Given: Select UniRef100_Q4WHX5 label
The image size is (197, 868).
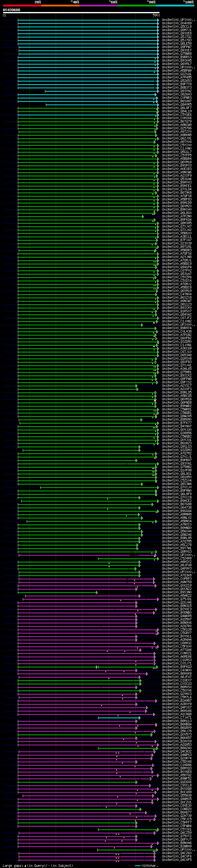Looking at the screenshot, I should click(177, 799).
